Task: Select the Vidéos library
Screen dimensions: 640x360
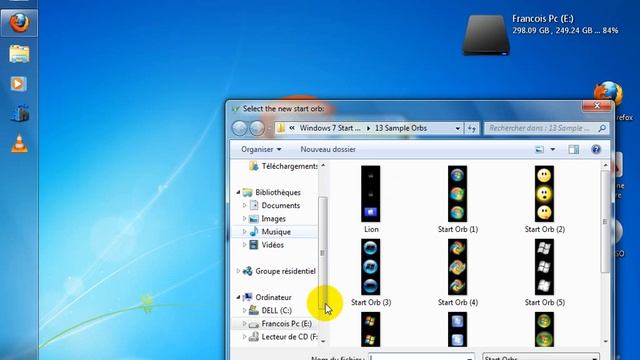Action: [273, 245]
